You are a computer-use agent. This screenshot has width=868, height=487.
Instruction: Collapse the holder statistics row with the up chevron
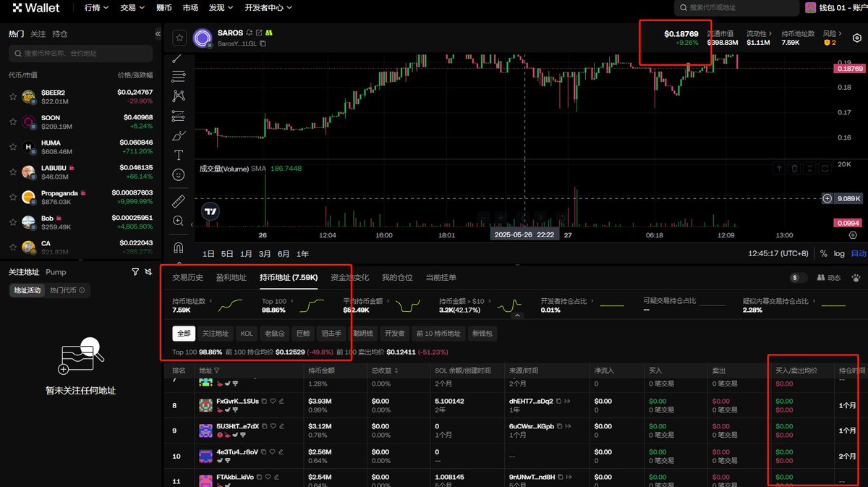[517, 316]
